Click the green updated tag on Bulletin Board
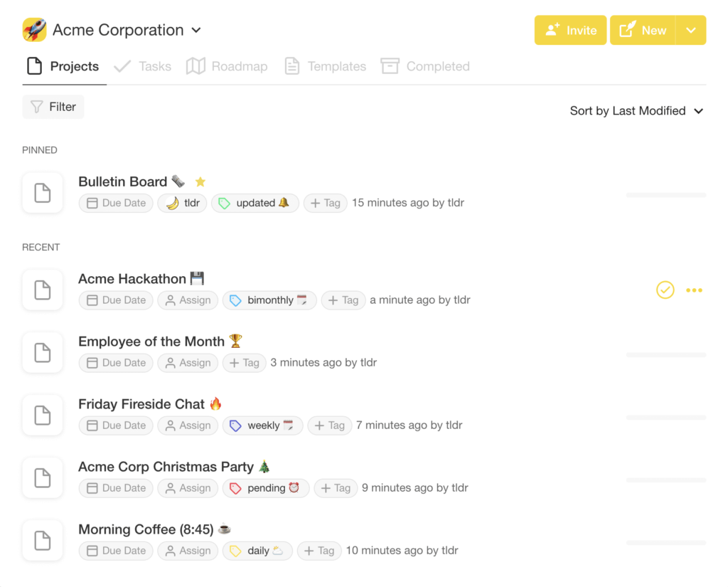Screen dimensions: 728x587 click(255, 203)
